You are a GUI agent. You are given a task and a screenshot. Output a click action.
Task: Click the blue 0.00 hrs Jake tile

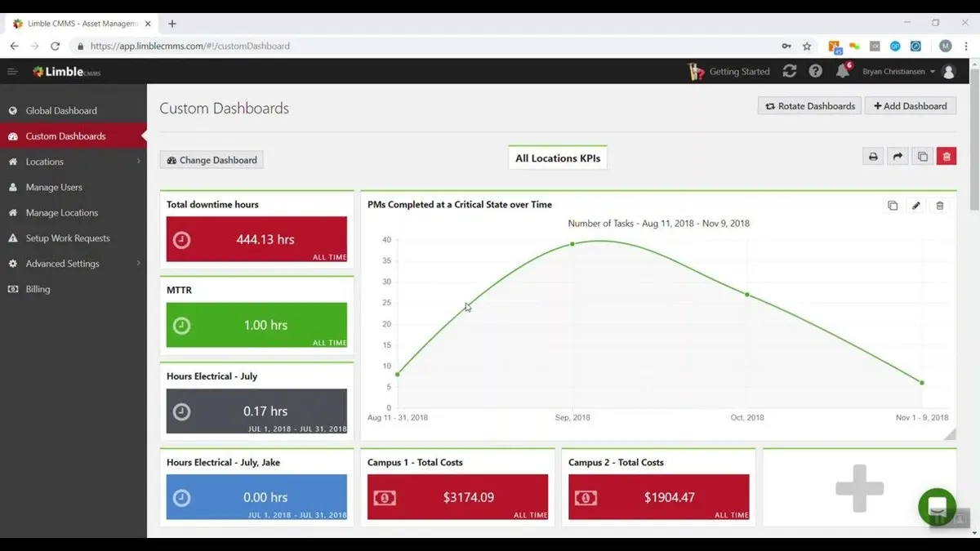256,497
